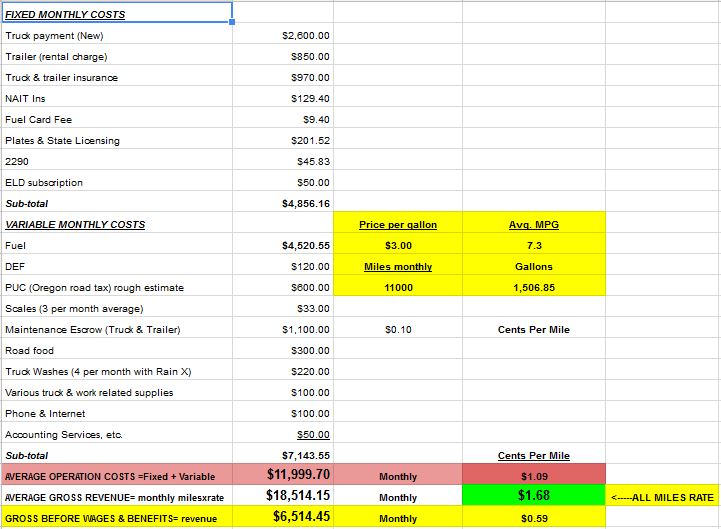Click the yellow Price per gallon header cell
This screenshot has width=721, height=529.
tap(398, 225)
